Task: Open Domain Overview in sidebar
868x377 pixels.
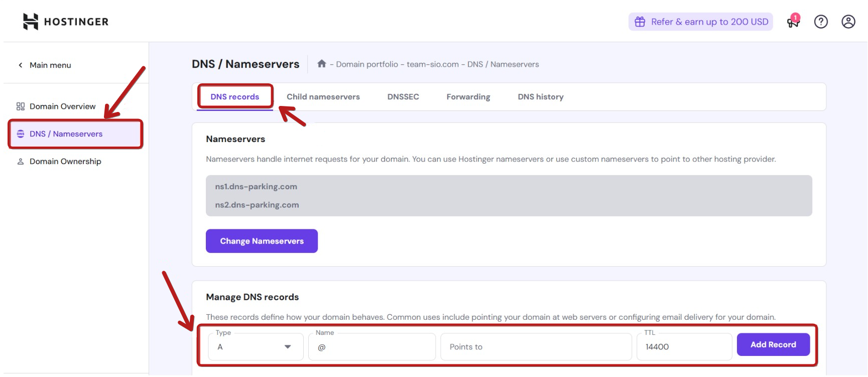Action: [62, 106]
